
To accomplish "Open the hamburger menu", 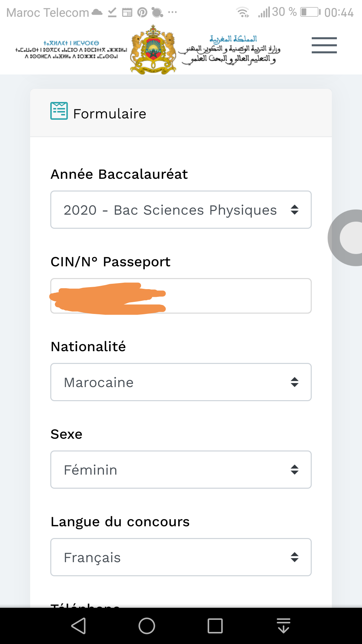I will 324,45.
